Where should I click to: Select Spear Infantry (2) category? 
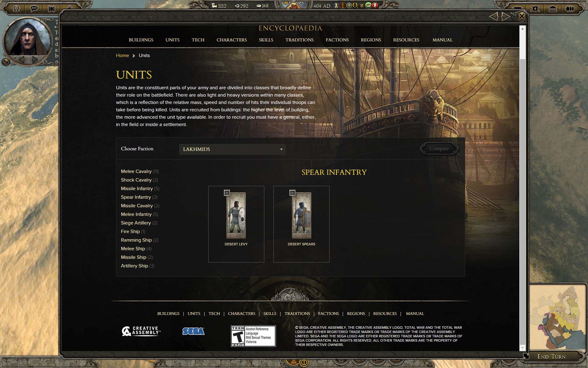[x=139, y=197]
